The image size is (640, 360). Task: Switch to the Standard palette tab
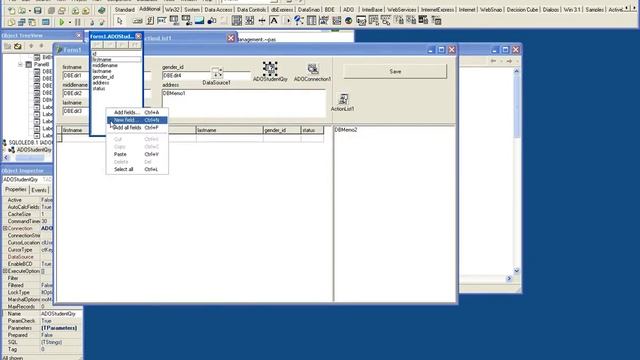click(x=124, y=9)
